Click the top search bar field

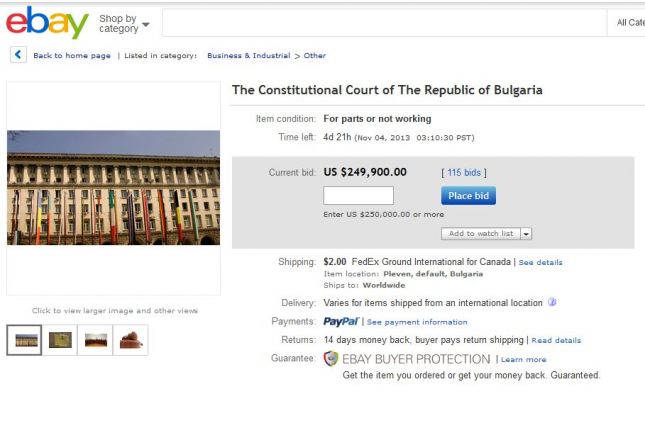click(384, 23)
